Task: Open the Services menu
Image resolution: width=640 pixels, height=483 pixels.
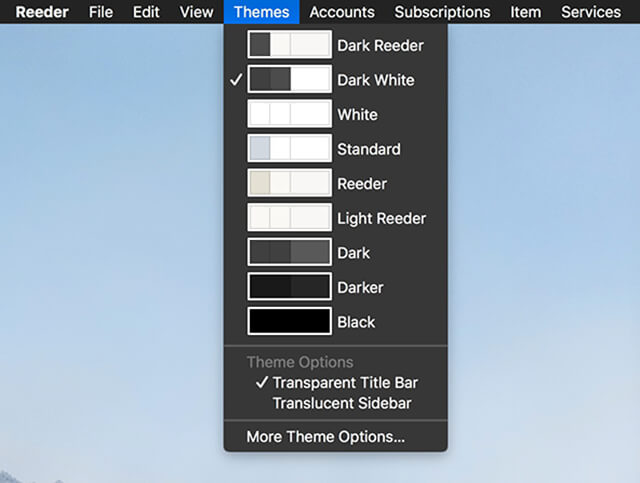Action: (x=591, y=12)
